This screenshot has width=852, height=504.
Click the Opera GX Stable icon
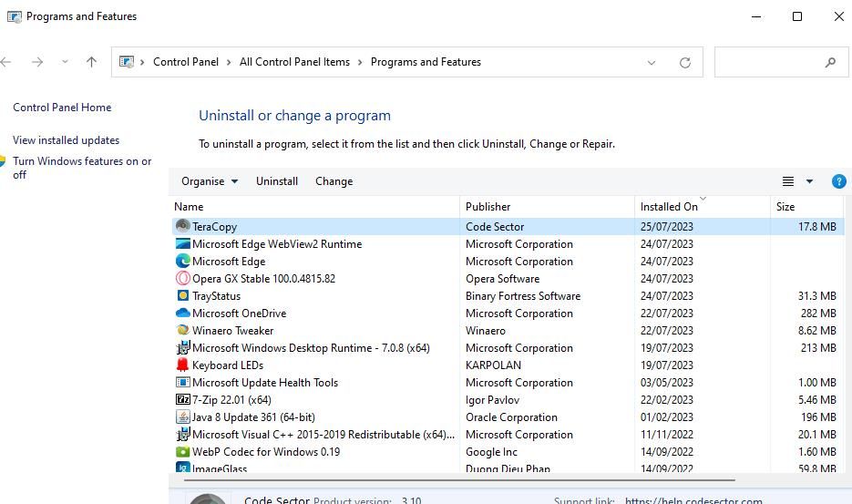point(182,279)
